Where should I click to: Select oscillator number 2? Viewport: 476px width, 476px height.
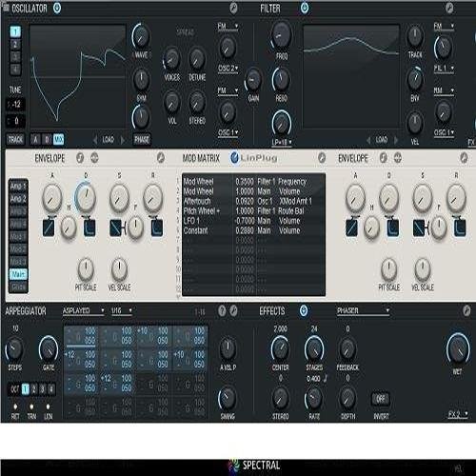[15, 45]
